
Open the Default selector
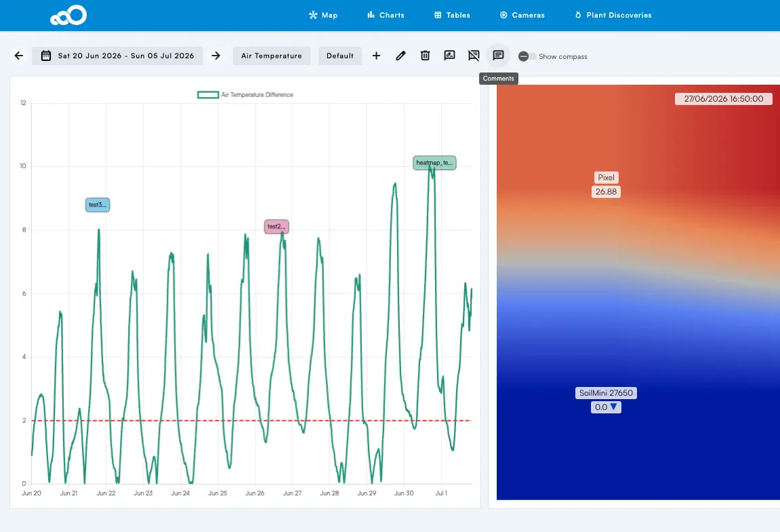340,56
